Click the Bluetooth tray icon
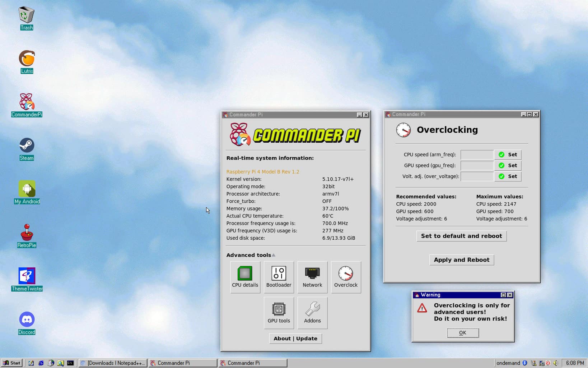588x368 pixels. coord(525,363)
